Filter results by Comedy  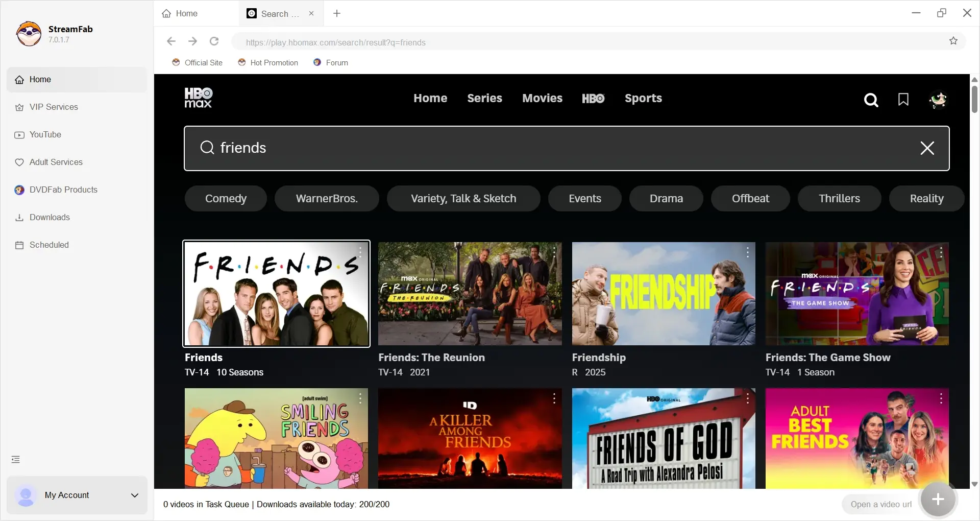click(x=226, y=198)
